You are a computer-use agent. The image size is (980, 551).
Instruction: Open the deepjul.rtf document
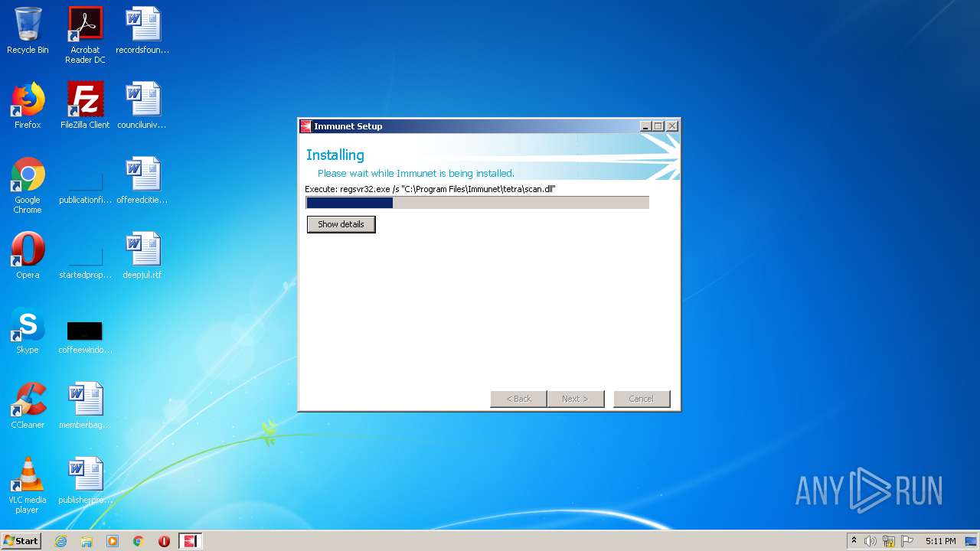tap(142, 256)
